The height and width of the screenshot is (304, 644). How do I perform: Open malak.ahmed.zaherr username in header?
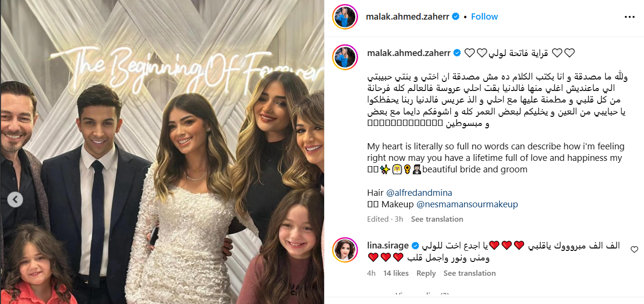408,16
